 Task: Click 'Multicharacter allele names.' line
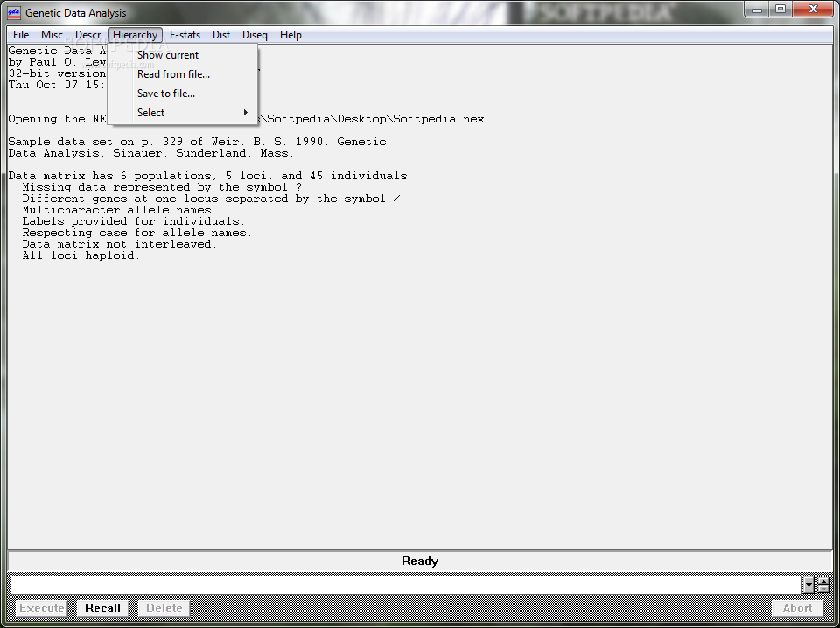pos(120,210)
